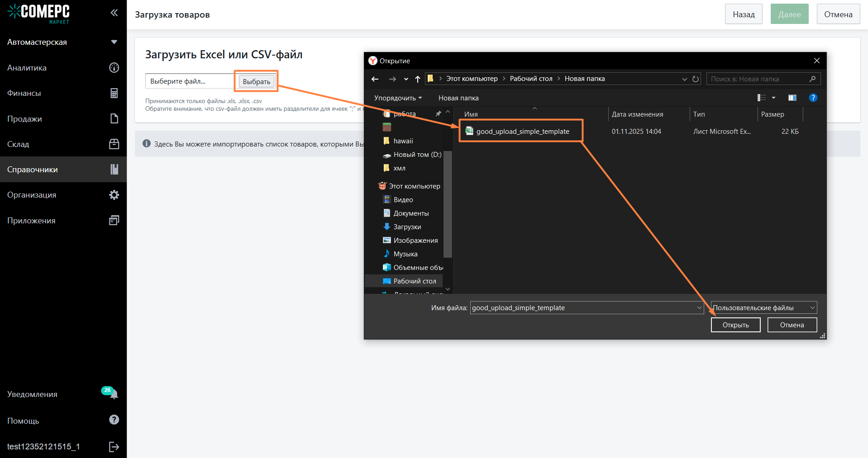
Task: Click the navigation tree scrollbar
Action: tap(448, 204)
